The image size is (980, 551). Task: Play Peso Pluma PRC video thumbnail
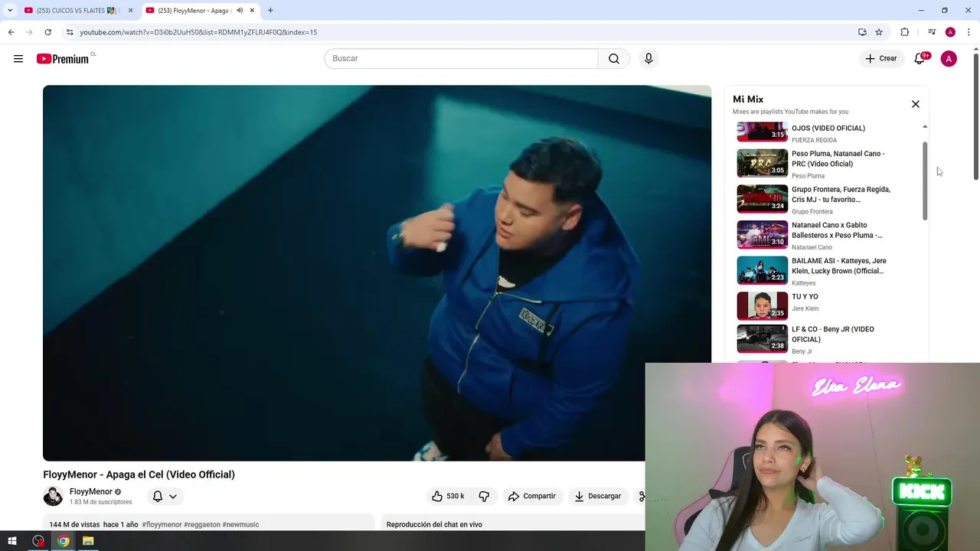[762, 163]
